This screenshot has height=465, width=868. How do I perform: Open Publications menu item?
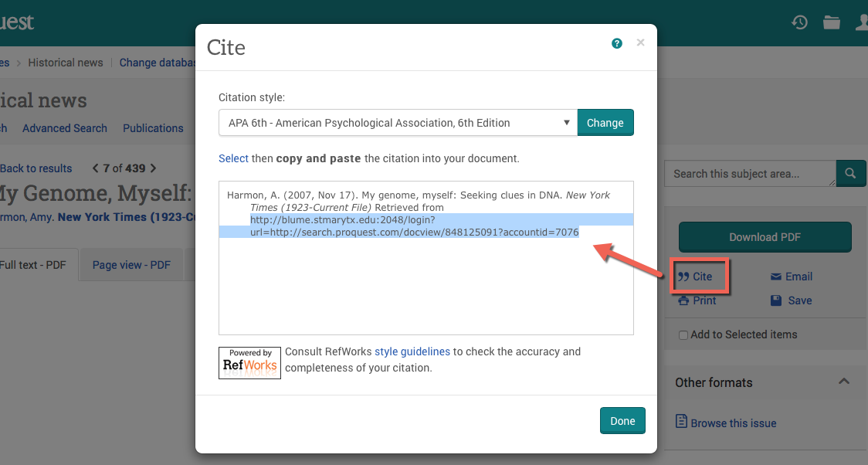click(153, 128)
